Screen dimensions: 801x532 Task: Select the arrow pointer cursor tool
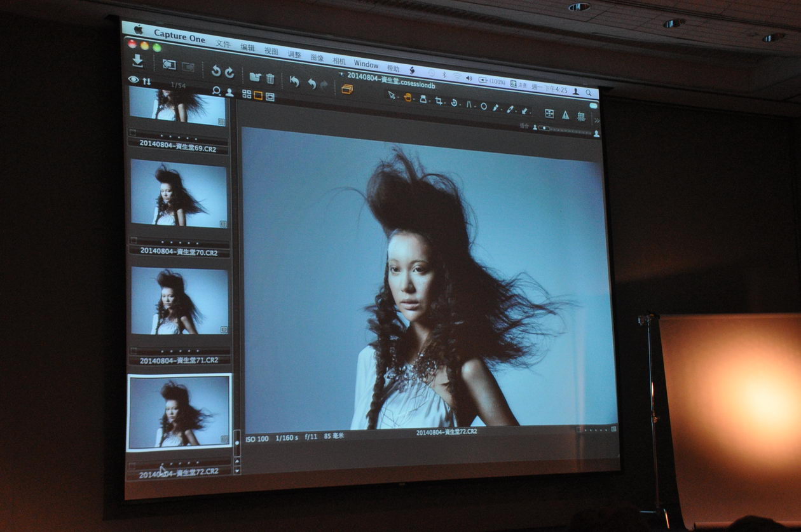(x=392, y=95)
